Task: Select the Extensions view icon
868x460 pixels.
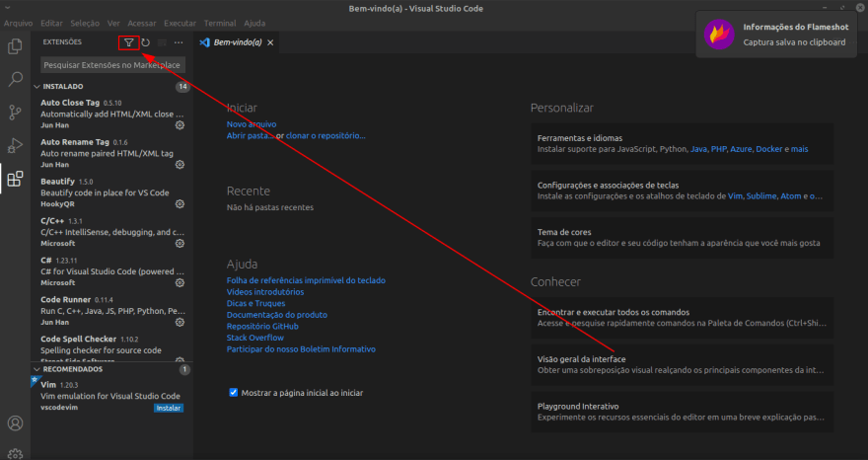Action: [x=15, y=179]
